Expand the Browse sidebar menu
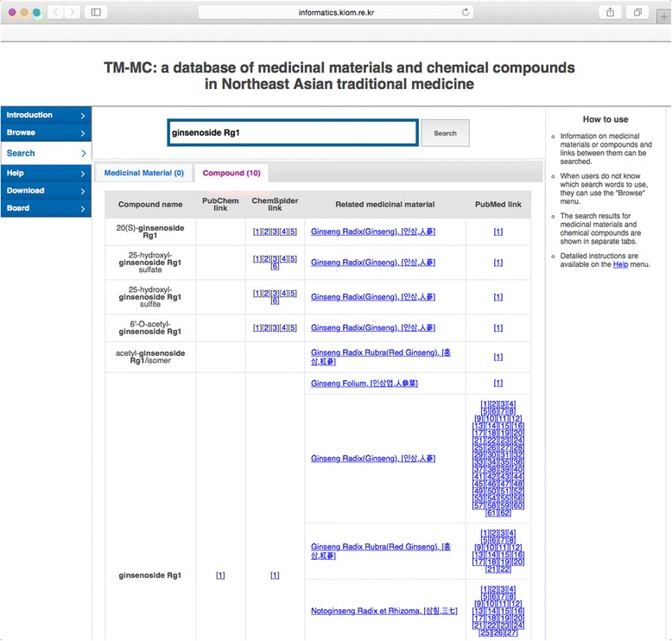 46,133
